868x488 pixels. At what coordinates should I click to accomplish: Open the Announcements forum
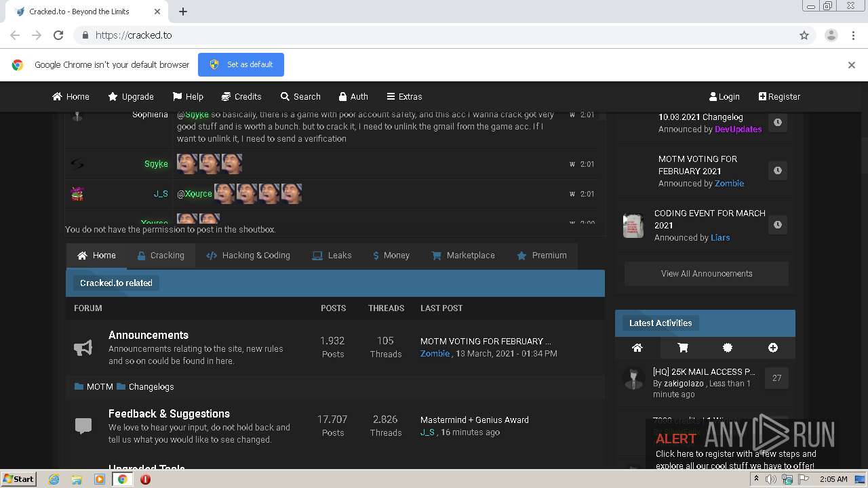[x=149, y=335]
